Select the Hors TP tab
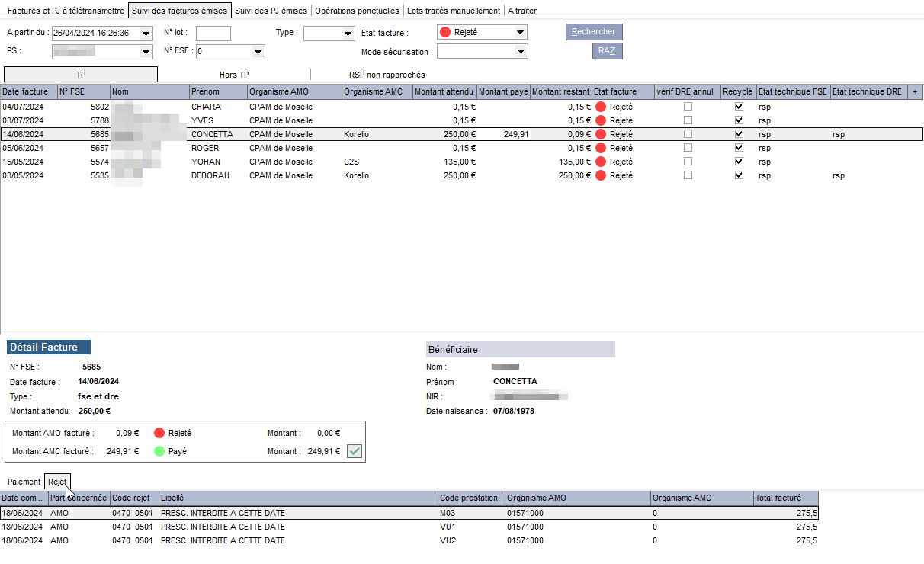This screenshot has height=564, width=924. coord(233,75)
